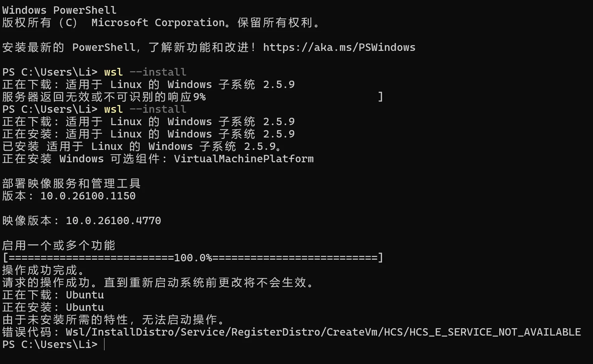Click the 版本 10.0.26100.1150 line
593x364 pixels.
coord(69,196)
